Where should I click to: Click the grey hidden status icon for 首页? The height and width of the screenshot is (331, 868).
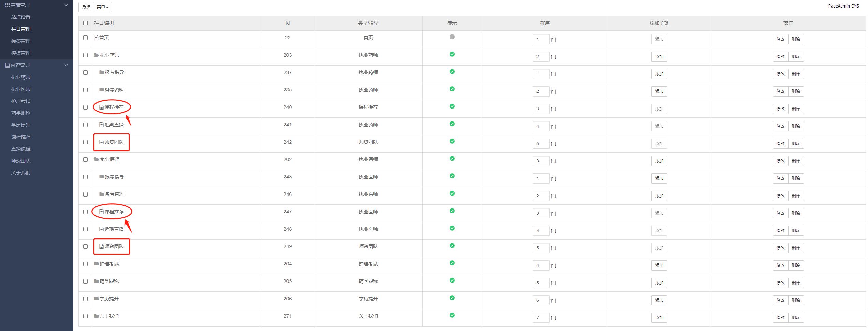tap(452, 37)
